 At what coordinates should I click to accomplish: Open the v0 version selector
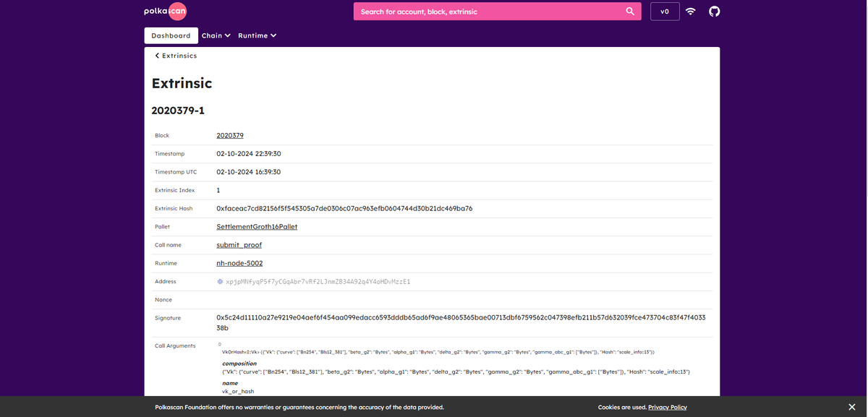[665, 12]
